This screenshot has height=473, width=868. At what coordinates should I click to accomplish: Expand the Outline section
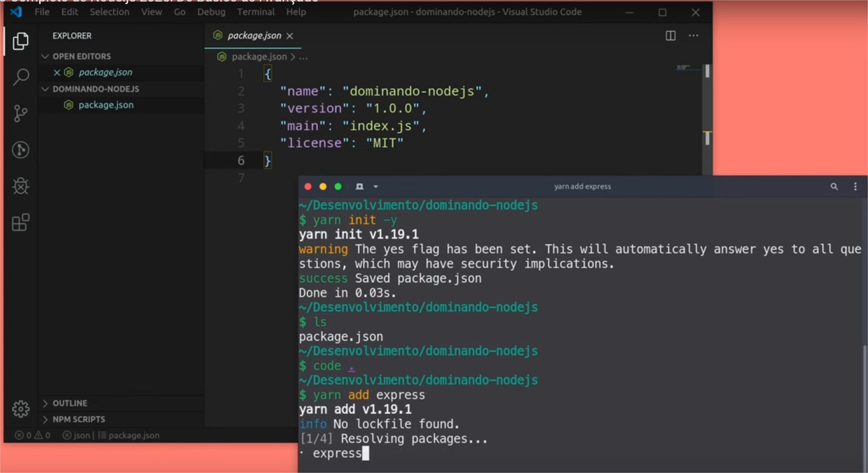121,403
